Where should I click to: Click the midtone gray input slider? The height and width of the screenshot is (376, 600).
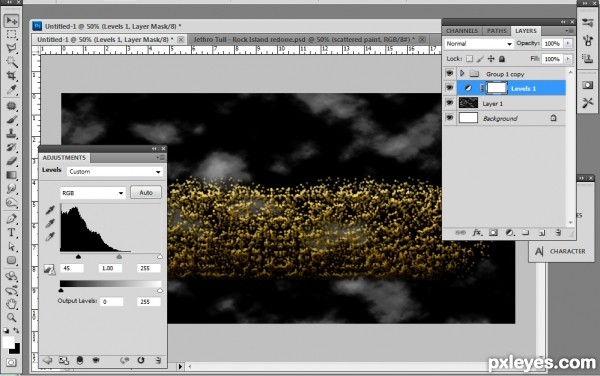tap(119, 257)
